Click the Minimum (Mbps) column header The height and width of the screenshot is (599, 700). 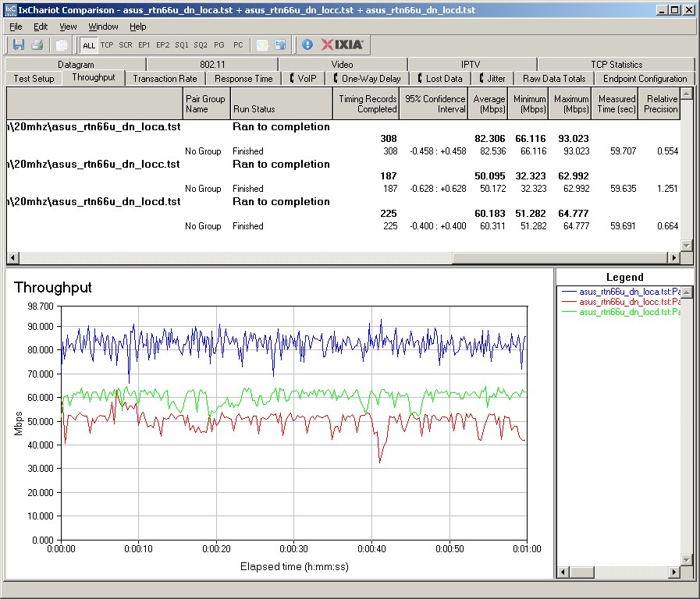pyautogui.click(x=528, y=104)
